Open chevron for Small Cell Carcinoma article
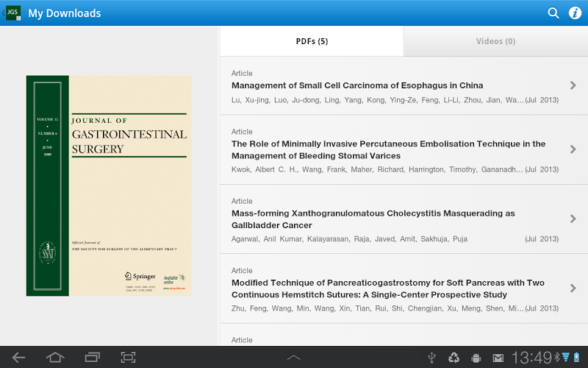The height and width of the screenshot is (368, 588). click(x=573, y=85)
